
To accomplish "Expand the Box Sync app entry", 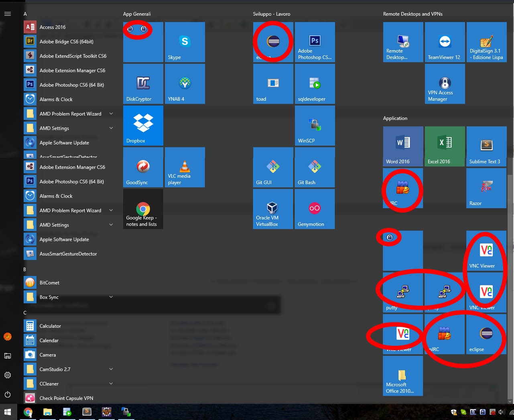I will click(x=111, y=297).
